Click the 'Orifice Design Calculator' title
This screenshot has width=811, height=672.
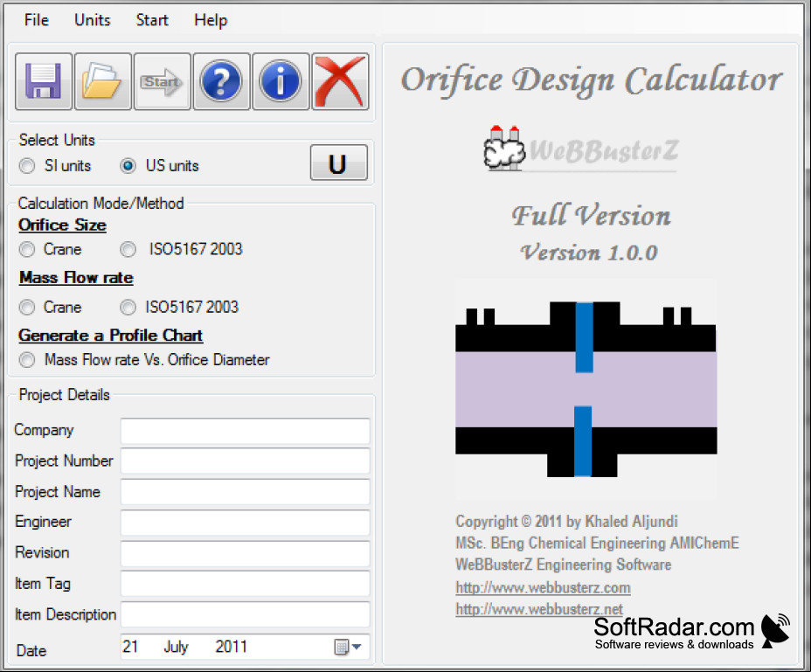tap(592, 80)
